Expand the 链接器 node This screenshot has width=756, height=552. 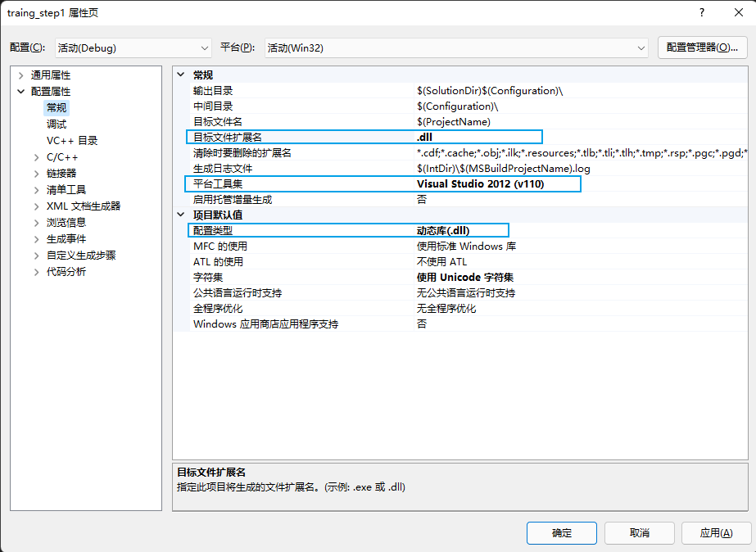click(x=37, y=173)
